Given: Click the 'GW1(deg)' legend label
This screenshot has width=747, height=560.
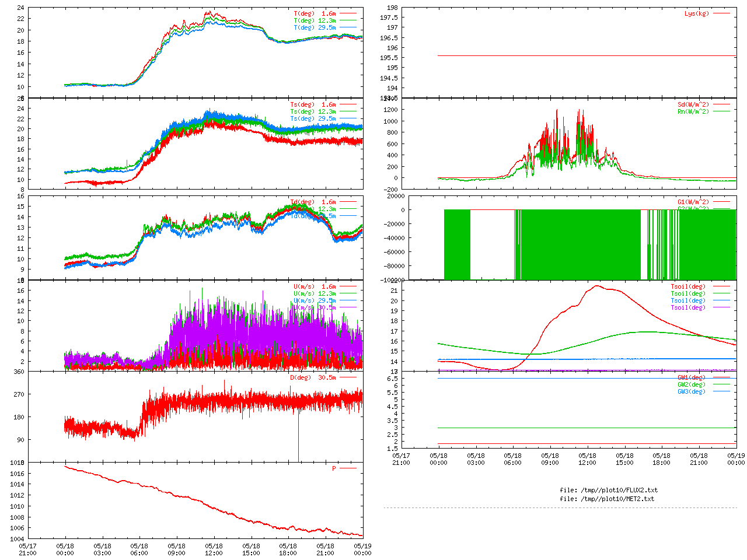Looking at the screenshot, I should (692, 377).
